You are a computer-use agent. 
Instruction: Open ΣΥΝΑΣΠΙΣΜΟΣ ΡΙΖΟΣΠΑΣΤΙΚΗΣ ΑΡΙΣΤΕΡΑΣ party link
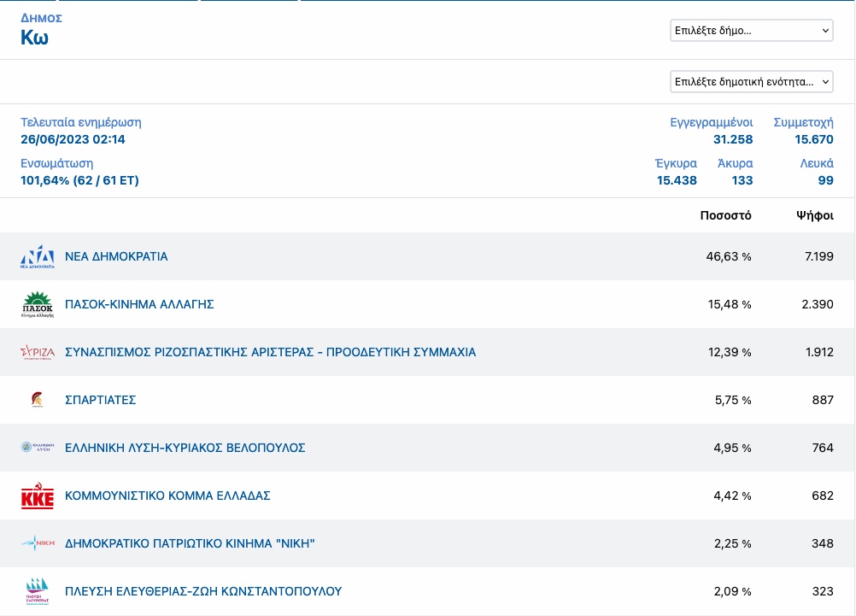point(270,352)
